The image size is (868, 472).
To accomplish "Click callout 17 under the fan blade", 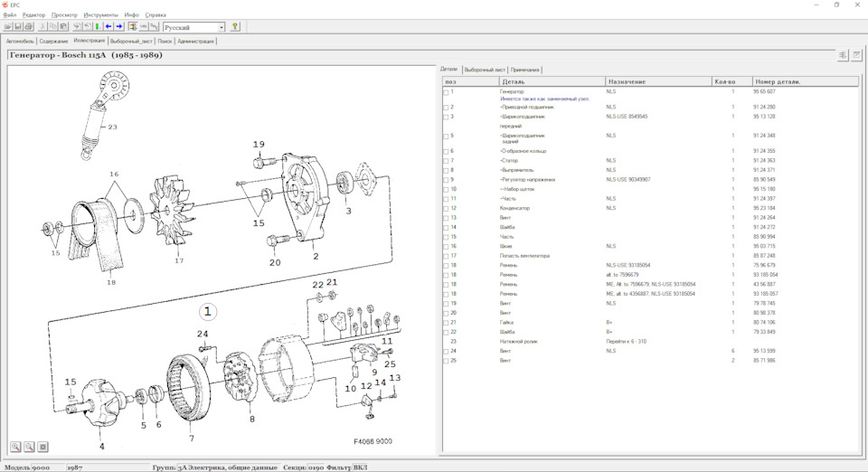I will pos(179,260).
